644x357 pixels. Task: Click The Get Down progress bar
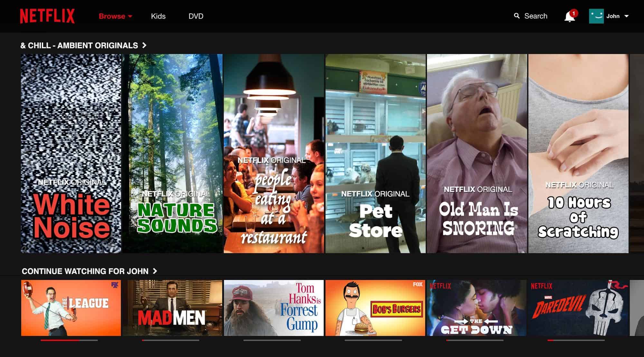point(475,340)
